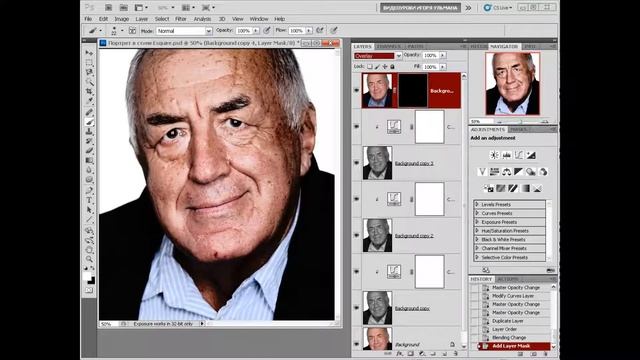Select the Gradient tool

pos(89,160)
